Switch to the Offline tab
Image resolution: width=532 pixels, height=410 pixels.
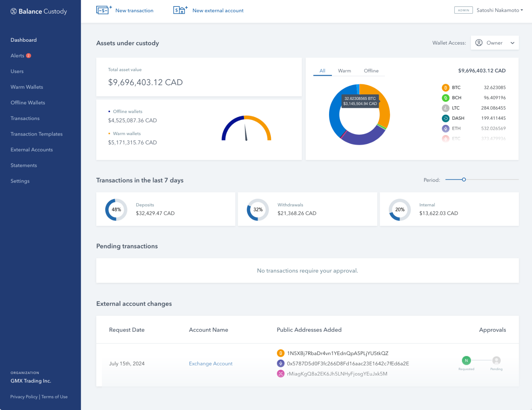tap(371, 71)
